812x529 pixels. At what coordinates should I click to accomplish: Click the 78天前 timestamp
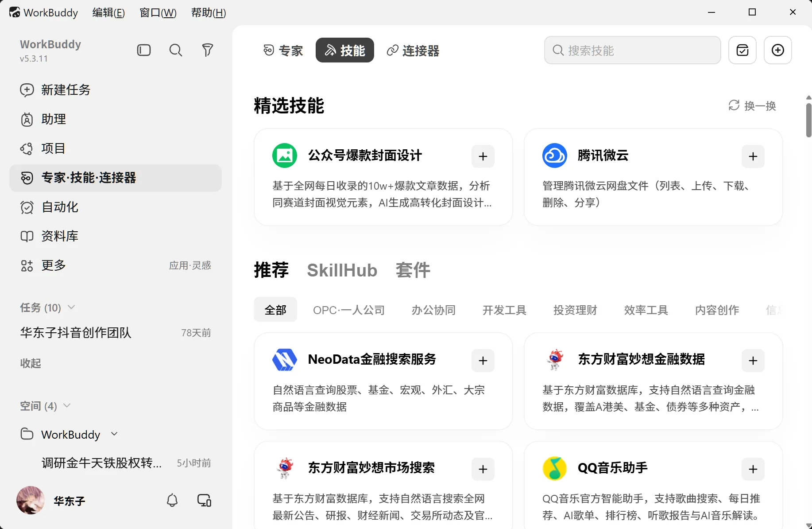point(196,333)
